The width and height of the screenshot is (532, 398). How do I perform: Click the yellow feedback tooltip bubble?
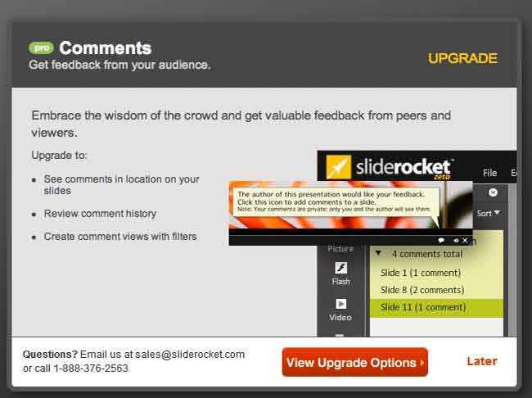click(x=336, y=202)
